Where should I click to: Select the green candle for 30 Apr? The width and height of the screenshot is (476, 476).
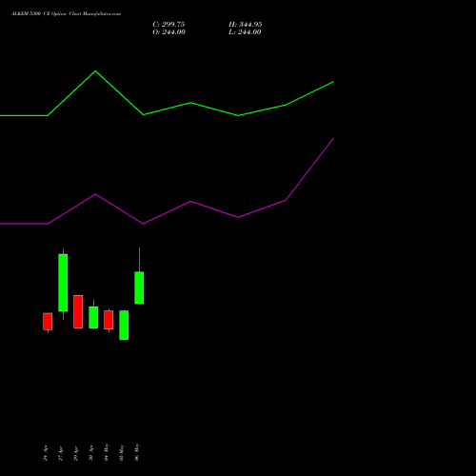click(x=93, y=317)
